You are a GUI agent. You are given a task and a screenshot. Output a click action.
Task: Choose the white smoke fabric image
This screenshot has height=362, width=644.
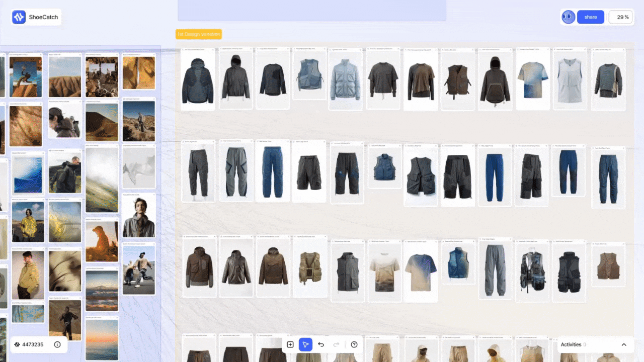(138, 167)
